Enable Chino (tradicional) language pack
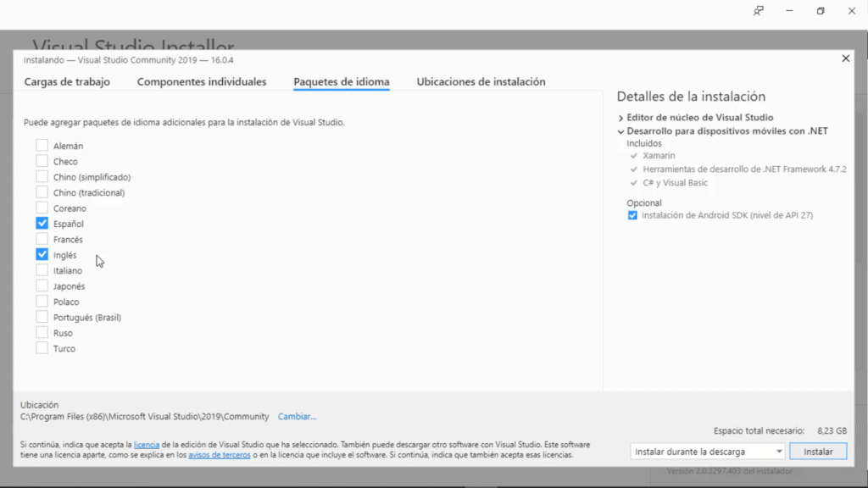Screen dimensions: 868x488 (42, 192)
